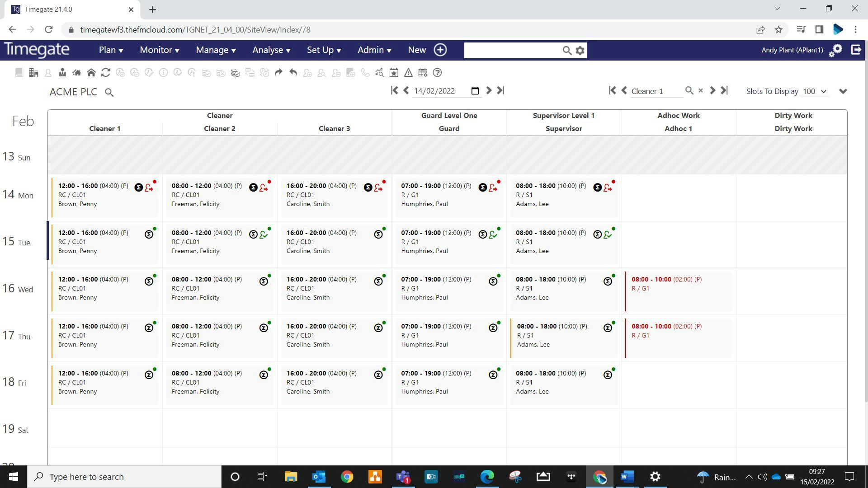Image resolution: width=868 pixels, height=488 pixels.
Task: Open the warning triangle alerts icon
Action: point(408,72)
